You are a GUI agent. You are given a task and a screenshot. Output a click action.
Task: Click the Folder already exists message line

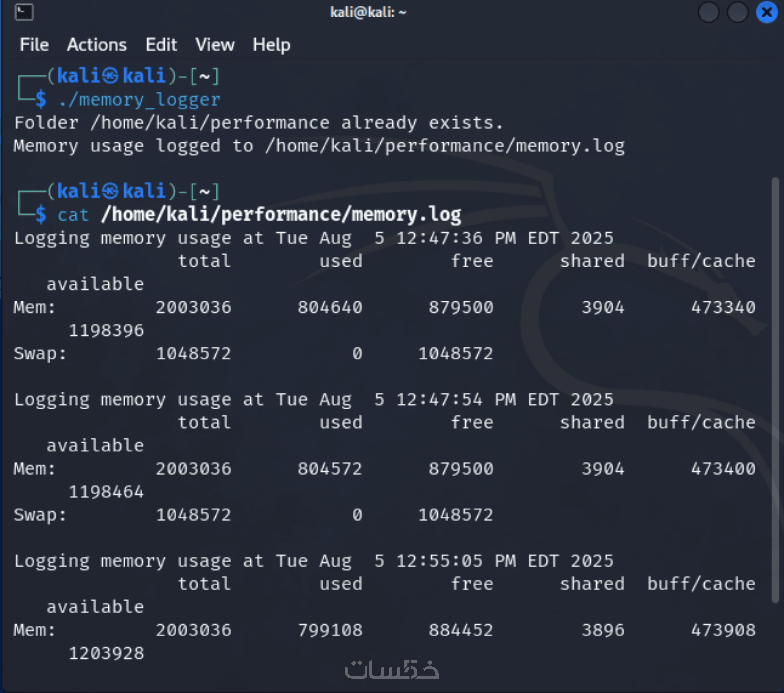coord(258,123)
